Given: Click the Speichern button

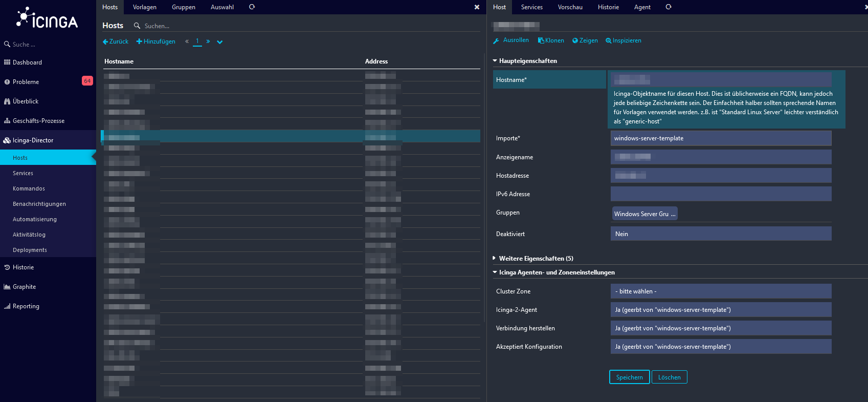Looking at the screenshot, I should pyautogui.click(x=630, y=377).
